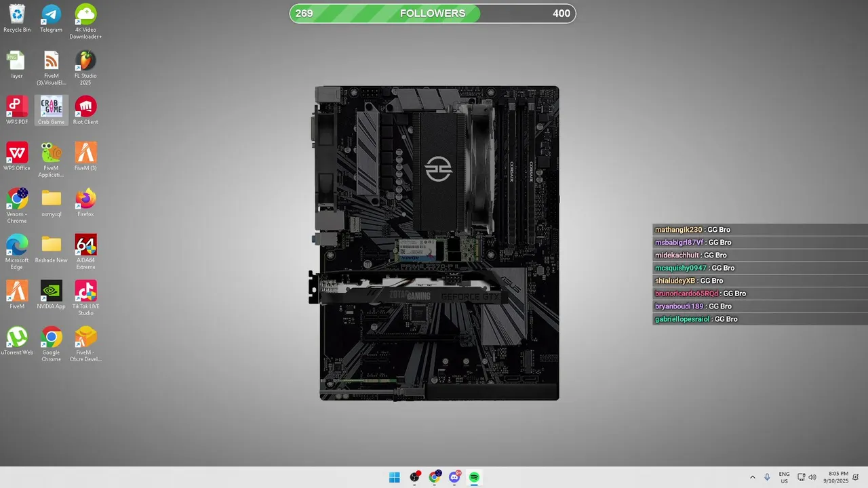Select the 4K Video Downloader+ shortcut
The width and height of the screenshot is (868, 488).
[x=85, y=22]
